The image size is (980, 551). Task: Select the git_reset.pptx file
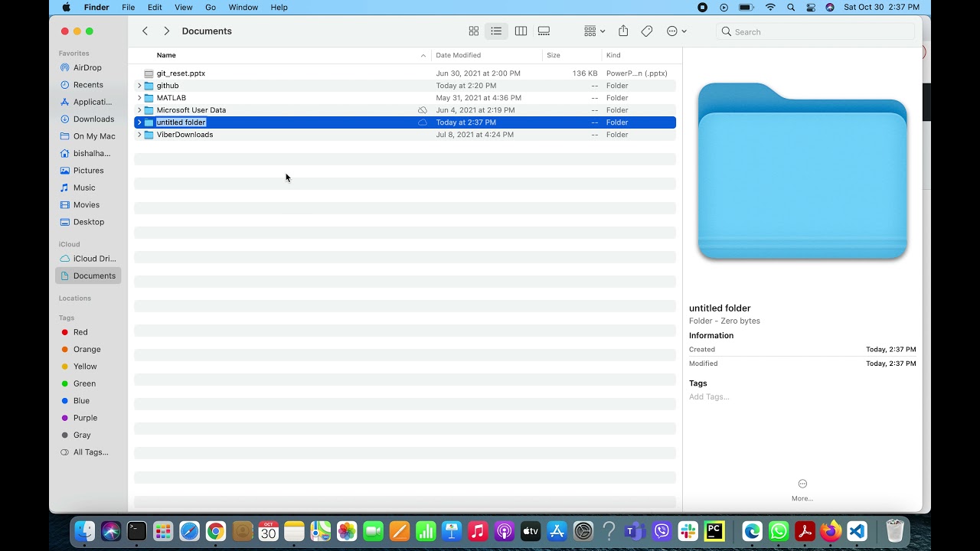coord(405,73)
